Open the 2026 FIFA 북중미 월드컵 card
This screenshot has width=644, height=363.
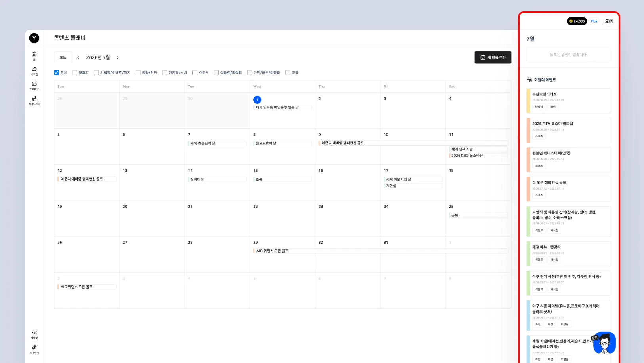pyautogui.click(x=568, y=130)
